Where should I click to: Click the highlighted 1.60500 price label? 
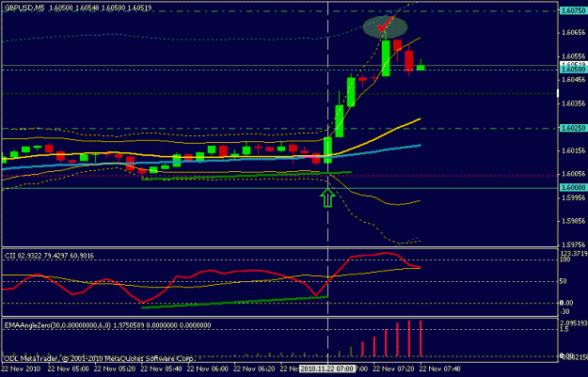coord(573,70)
